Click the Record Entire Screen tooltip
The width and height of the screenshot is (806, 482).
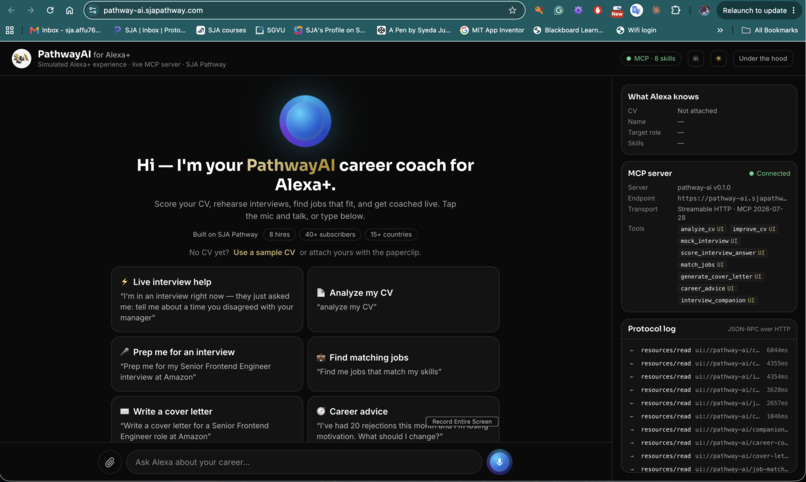point(462,421)
